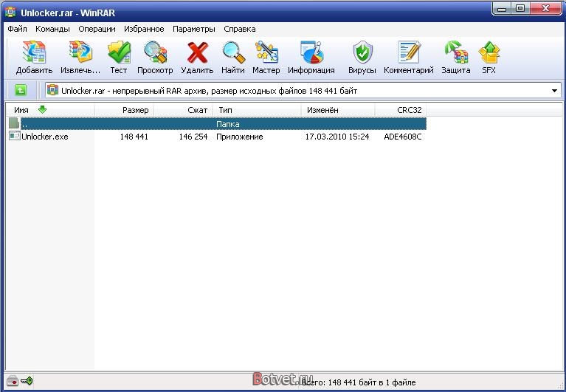Screen dimensions: 566x392
Task: Click the WinRAR icon in title bar
Action: (10, 12)
